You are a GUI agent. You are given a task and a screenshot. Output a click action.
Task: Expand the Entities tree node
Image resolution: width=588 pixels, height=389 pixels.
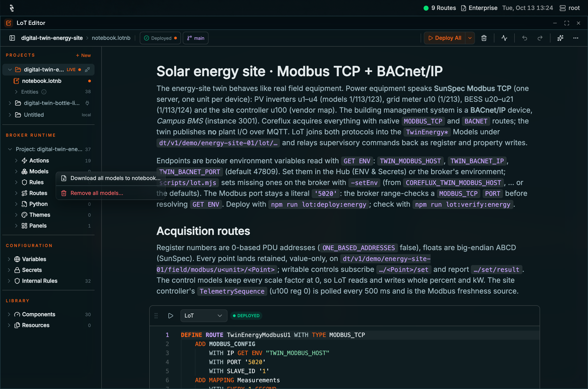[x=16, y=92]
